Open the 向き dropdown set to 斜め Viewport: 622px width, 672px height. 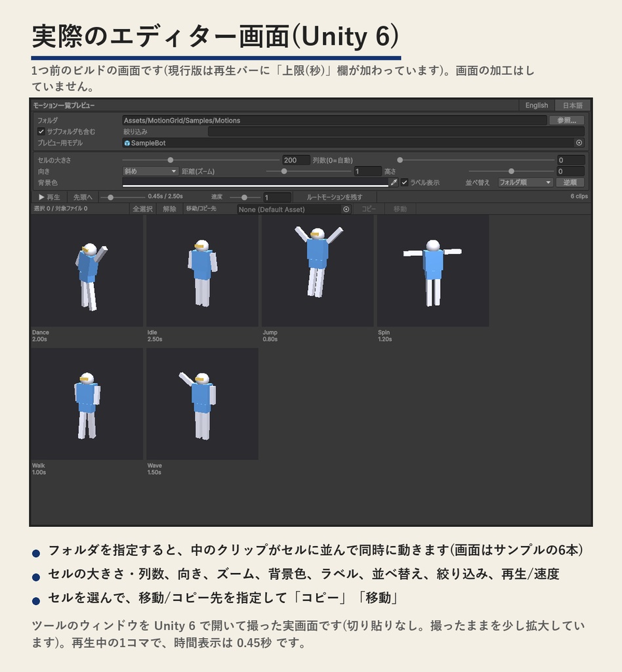(150, 171)
